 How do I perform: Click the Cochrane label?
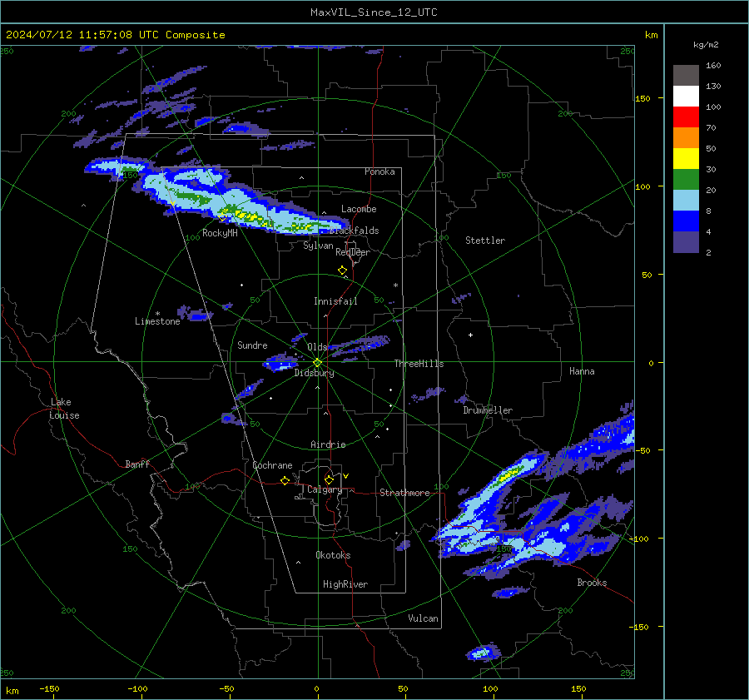point(272,465)
